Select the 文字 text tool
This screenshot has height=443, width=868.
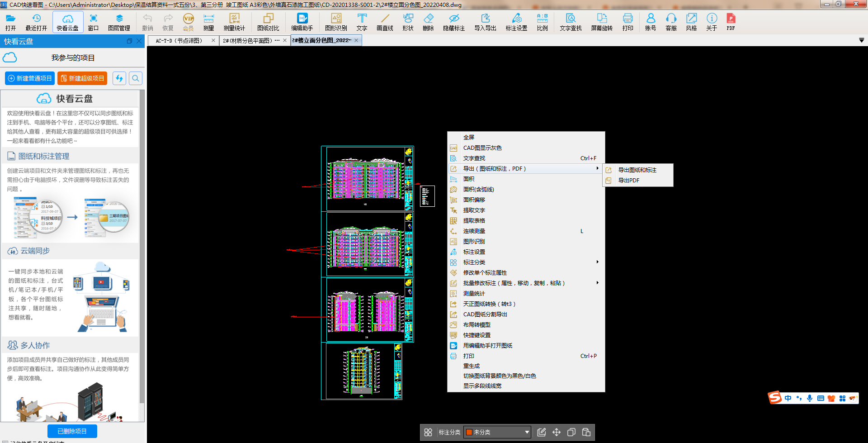(x=362, y=22)
